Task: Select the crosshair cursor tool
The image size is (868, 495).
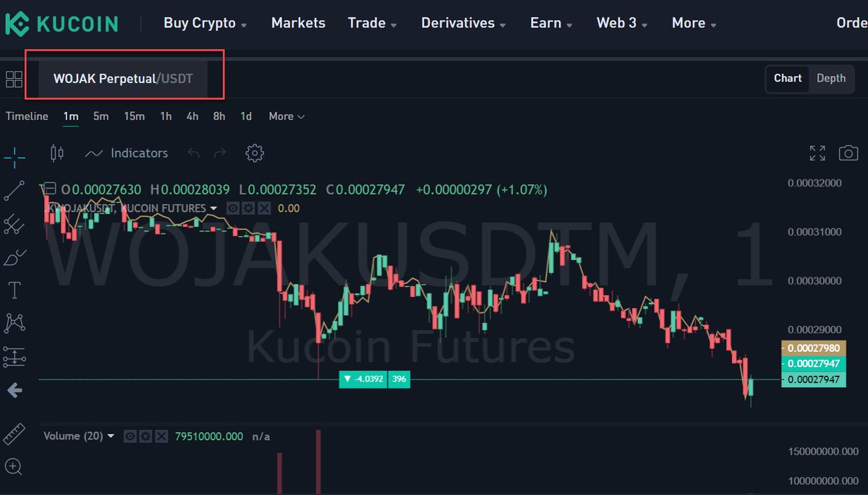Action: tap(14, 156)
